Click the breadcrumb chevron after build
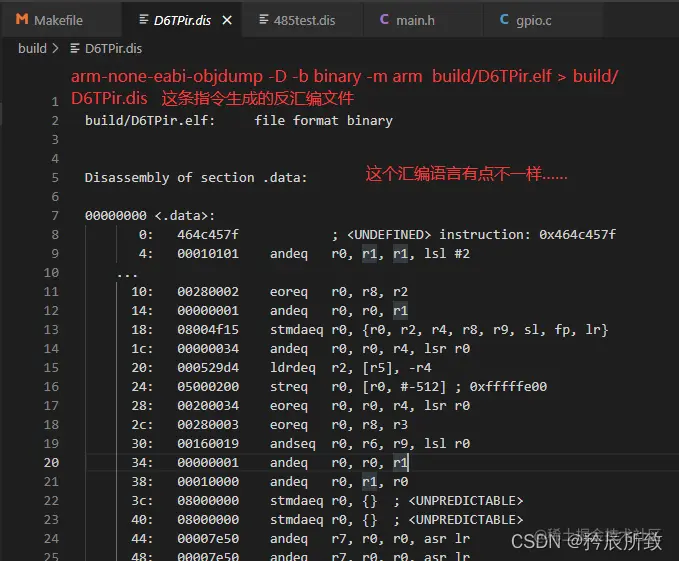679x561 pixels. click(x=55, y=48)
